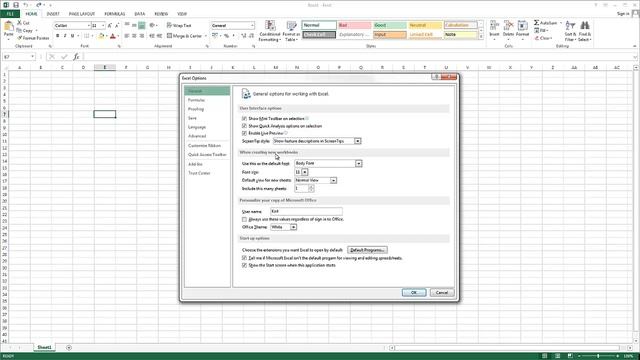This screenshot has width=640, height=360.
Task: Select Customize Ribbon category in Excel Options
Action: (207, 146)
